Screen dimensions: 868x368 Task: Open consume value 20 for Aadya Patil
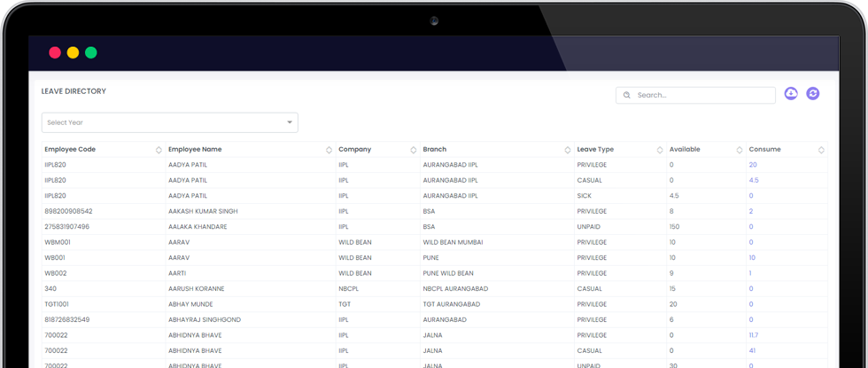753,165
